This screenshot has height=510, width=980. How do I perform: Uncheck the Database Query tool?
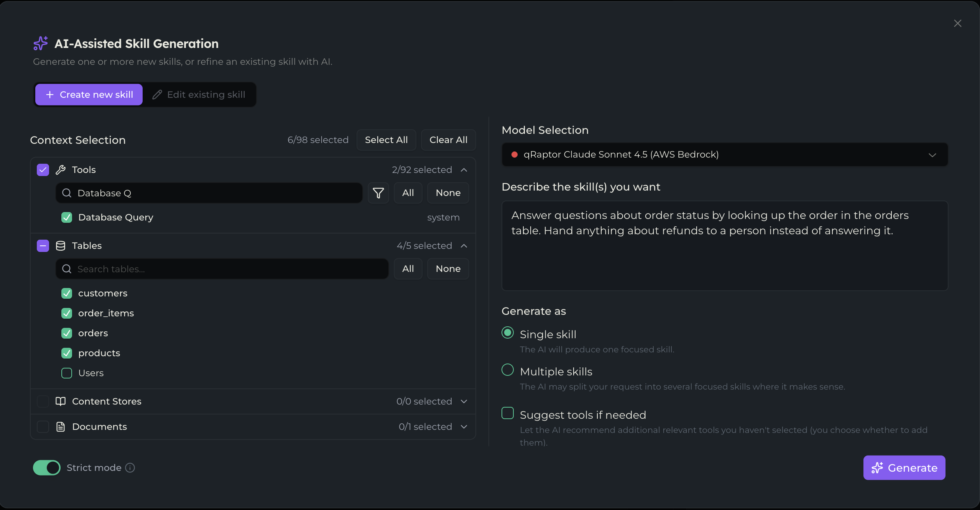67,217
